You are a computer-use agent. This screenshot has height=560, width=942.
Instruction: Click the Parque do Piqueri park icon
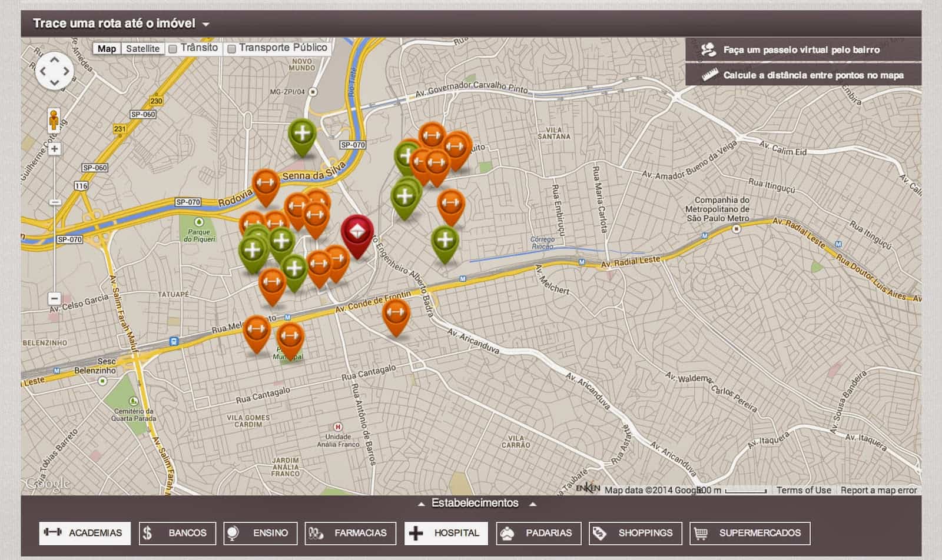point(199,222)
